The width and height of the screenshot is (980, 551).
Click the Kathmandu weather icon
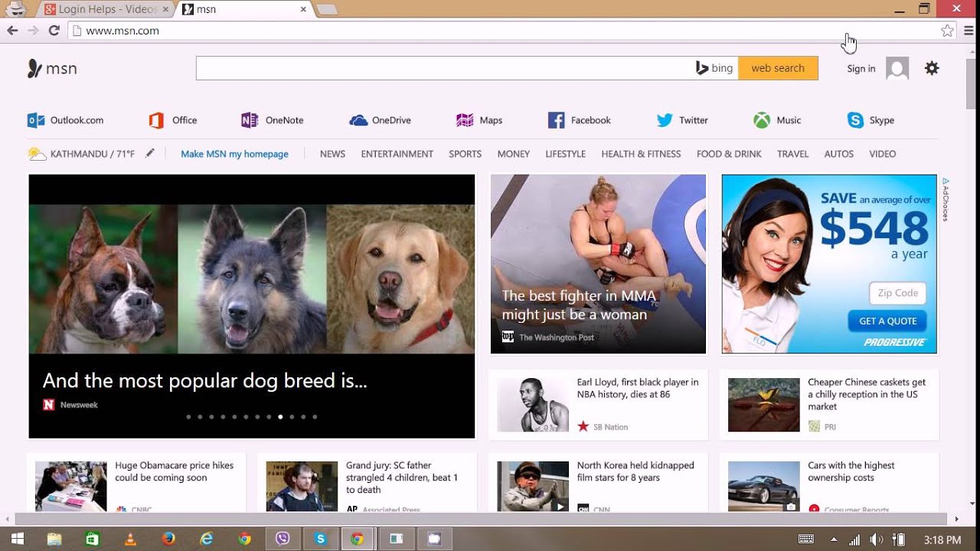tap(37, 154)
